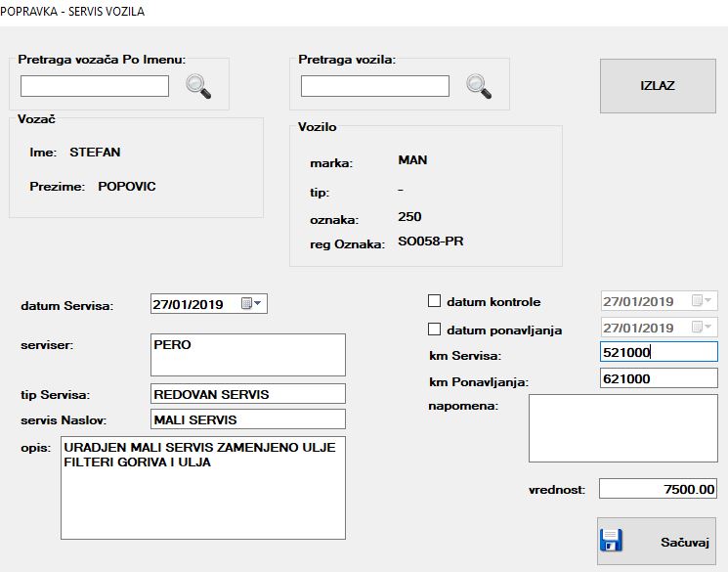Open the datum Servisa date dropdown
The width and height of the screenshot is (728, 572).
coord(258,304)
